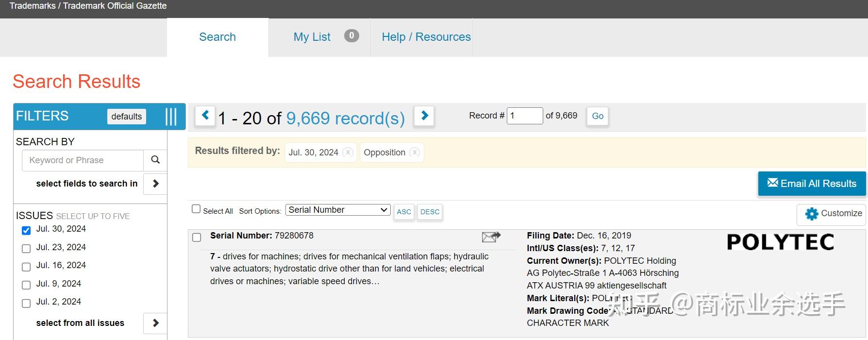
Task: Tick the Select All checkbox
Action: coord(196,209)
